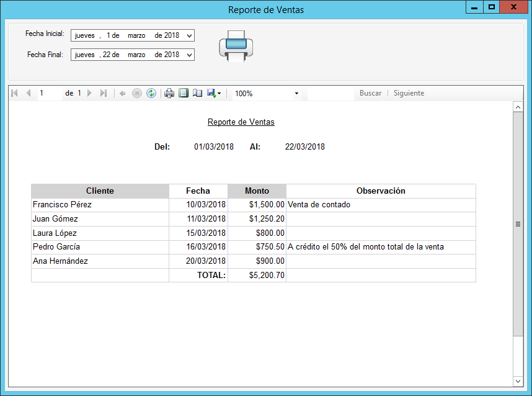The width and height of the screenshot is (532, 396).
Task: Click inside the search text field
Action: [332, 92]
